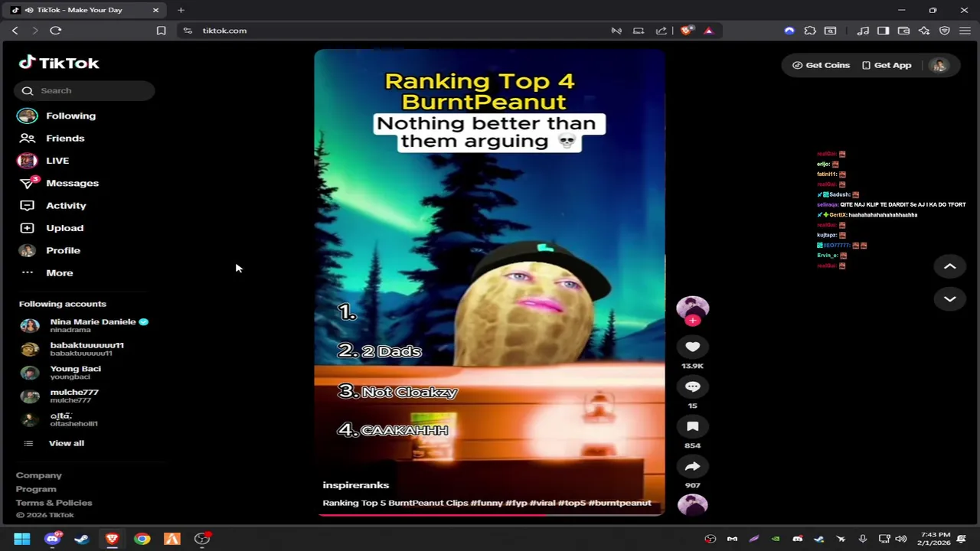This screenshot has height=551, width=980.
Task: Open inspireranks username on video
Action: (x=356, y=485)
